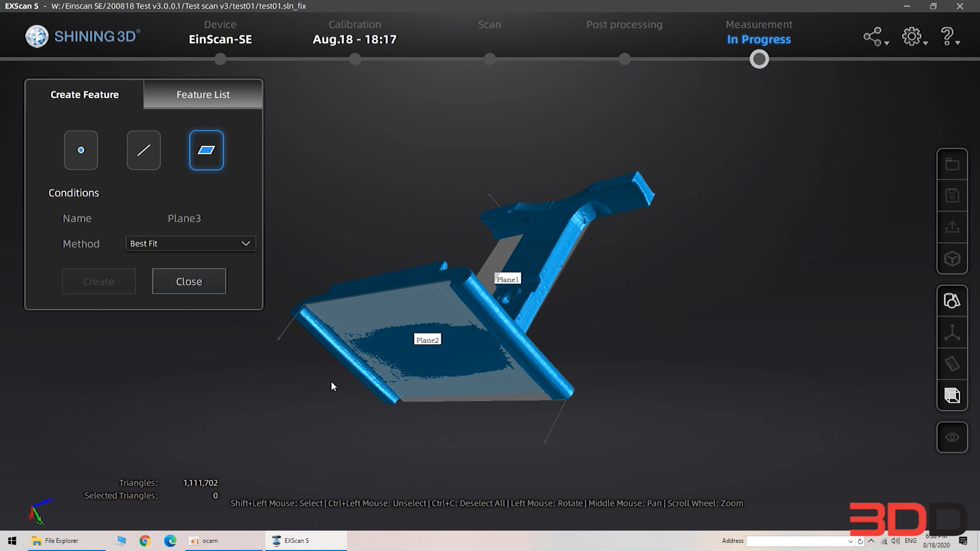Screen dimensions: 980x551
Task: Click the Measurement progress step marker
Action: [759, 60]
